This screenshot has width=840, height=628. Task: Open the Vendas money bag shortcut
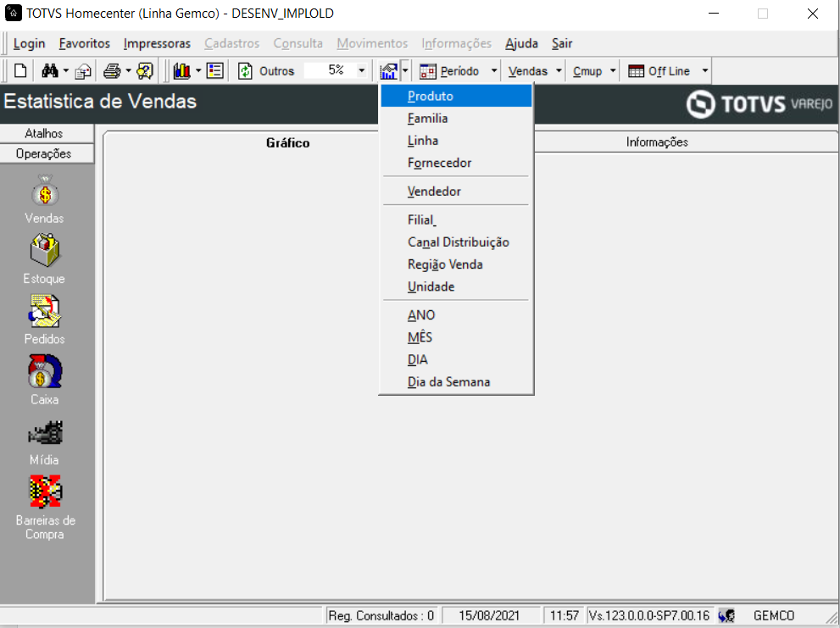(44, 199)
